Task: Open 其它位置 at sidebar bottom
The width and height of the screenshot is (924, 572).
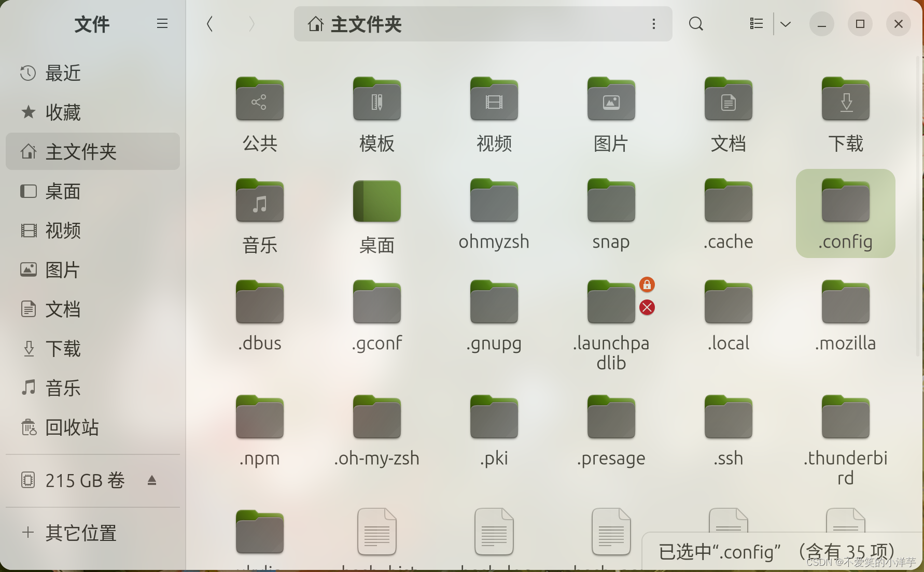Action: [x=80, y=533]
